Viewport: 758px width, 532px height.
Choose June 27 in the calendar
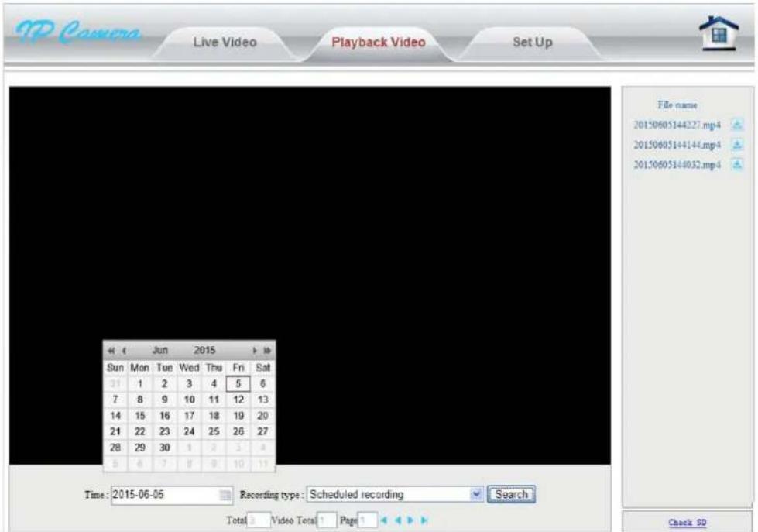(262, 431)
